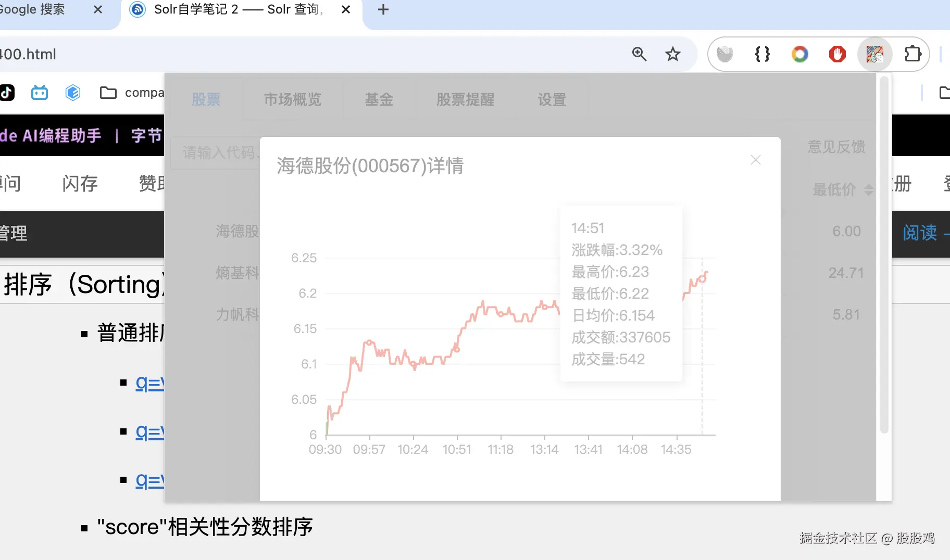Viewport: 950px width, 560px height.
Task: Open the first q= link under 普通排序
Action: (147, 384)
